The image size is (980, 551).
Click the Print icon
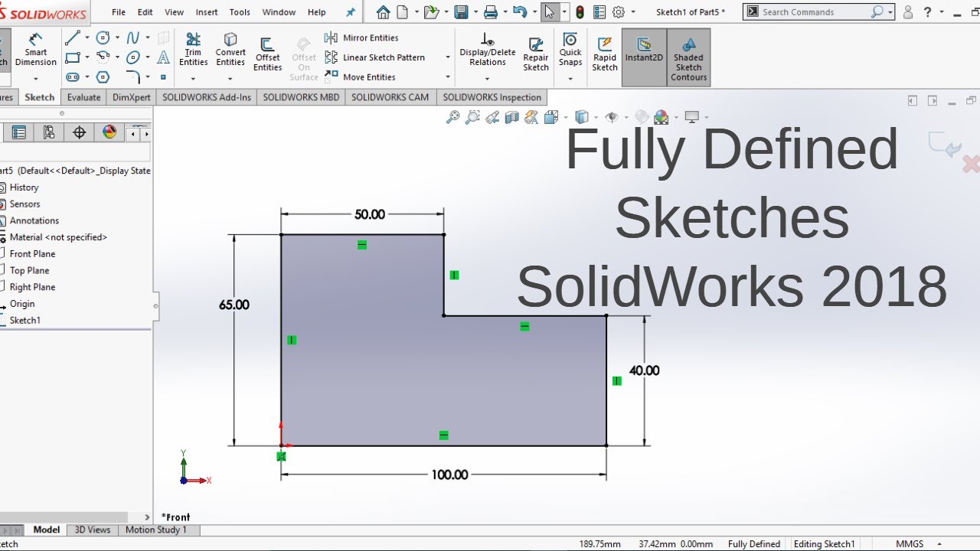tap(491, 11)
